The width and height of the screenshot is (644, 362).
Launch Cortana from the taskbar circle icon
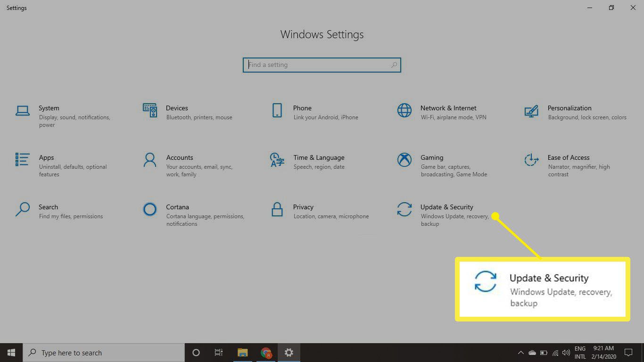[196, 353]
